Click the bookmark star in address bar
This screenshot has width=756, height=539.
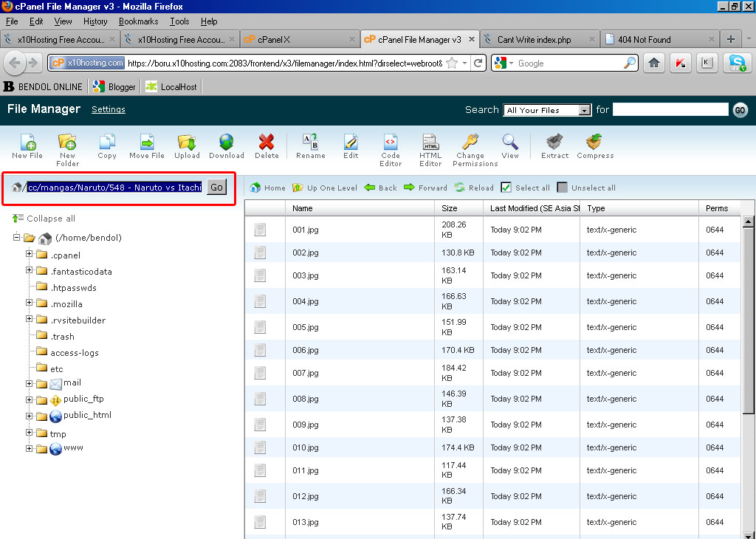452,63
